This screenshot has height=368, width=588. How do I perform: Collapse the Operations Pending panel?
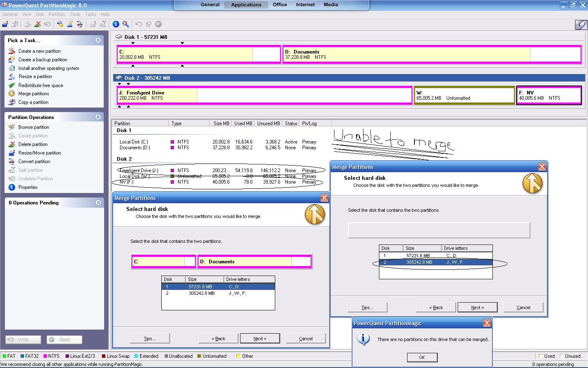(98, 202)
